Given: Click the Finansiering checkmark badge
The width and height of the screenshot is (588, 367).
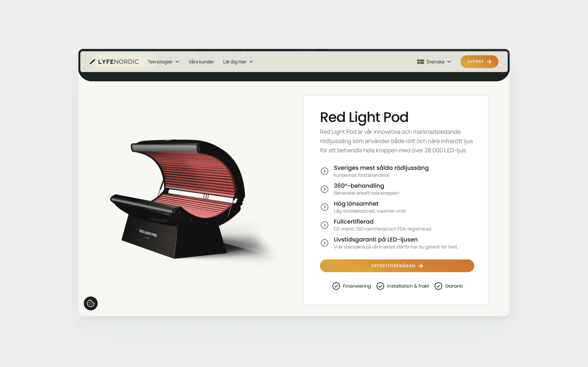Looking at the screenshot, I should click(x=336, y=286).
